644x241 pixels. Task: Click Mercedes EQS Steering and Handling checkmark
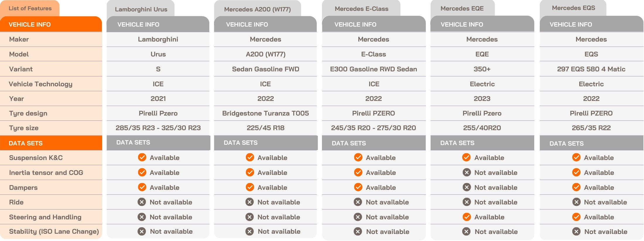576,217
